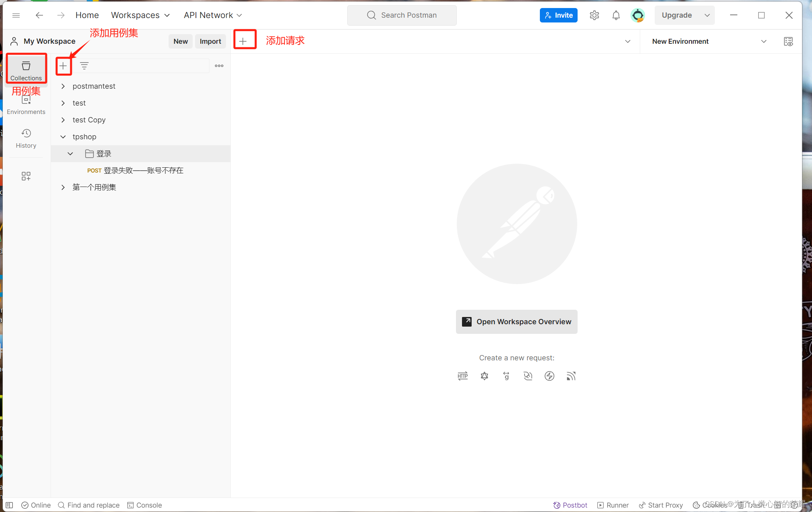The height and width of the screenshot is (512, 812).
Task: Select the Workspaces menu item
Action: coord(134,15)
